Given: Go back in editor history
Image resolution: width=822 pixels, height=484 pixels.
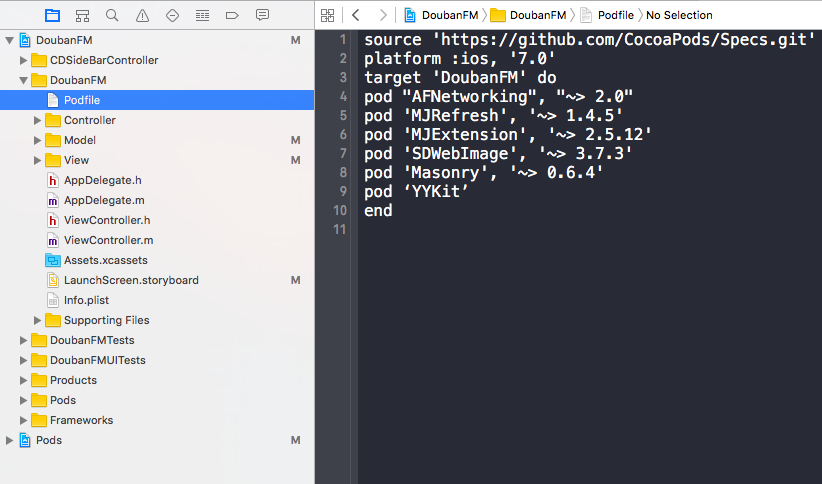Looking at the screenshot, I should coord(356,15).
